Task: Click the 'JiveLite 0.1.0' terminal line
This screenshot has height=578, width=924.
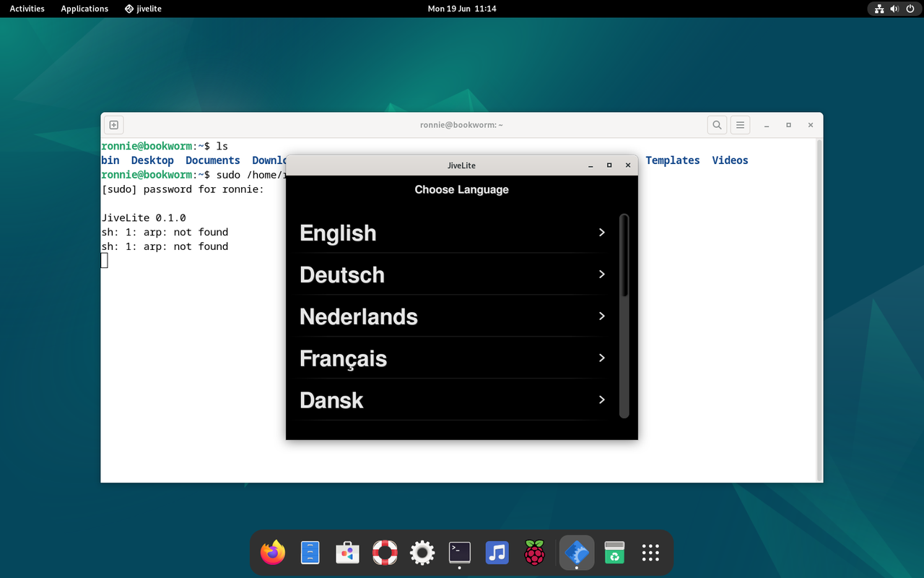Action: coord(144,217)
